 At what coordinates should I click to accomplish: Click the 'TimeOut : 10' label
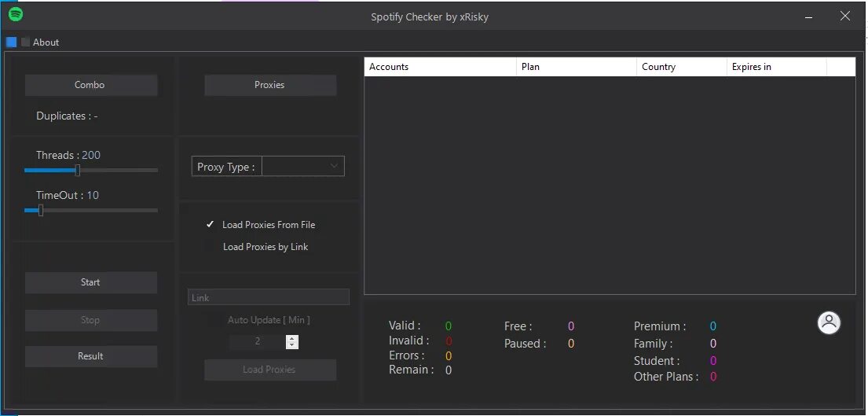tap(68, 195)
